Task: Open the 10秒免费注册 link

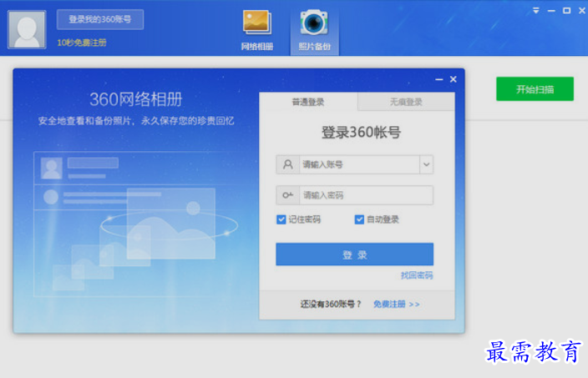Action: click(x=82, y=43)
